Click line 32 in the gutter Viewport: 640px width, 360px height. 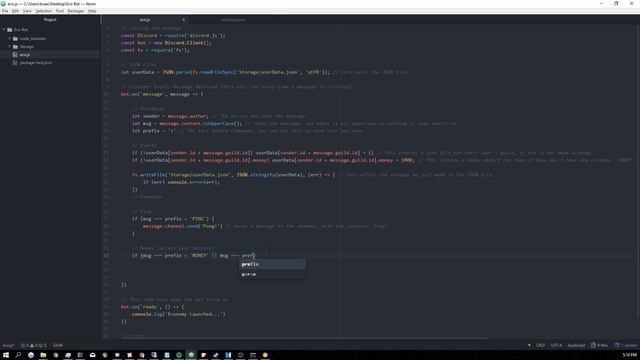point(106,256)
